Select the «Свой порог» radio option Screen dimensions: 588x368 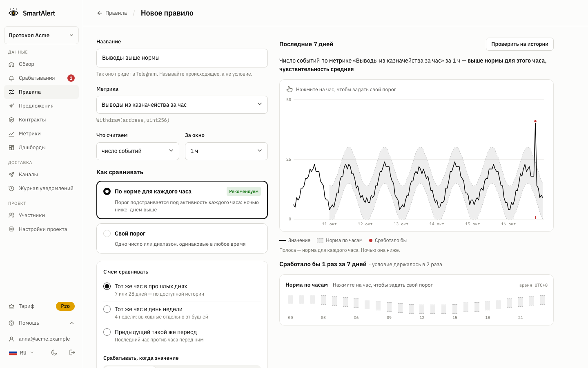tap(107, 233)
